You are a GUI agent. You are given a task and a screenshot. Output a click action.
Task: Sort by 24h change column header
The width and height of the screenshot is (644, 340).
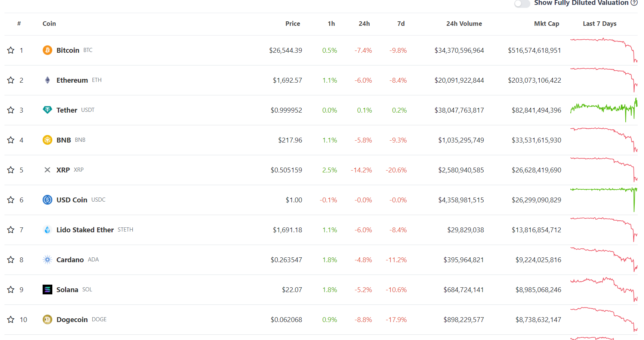tap(364, 24)
